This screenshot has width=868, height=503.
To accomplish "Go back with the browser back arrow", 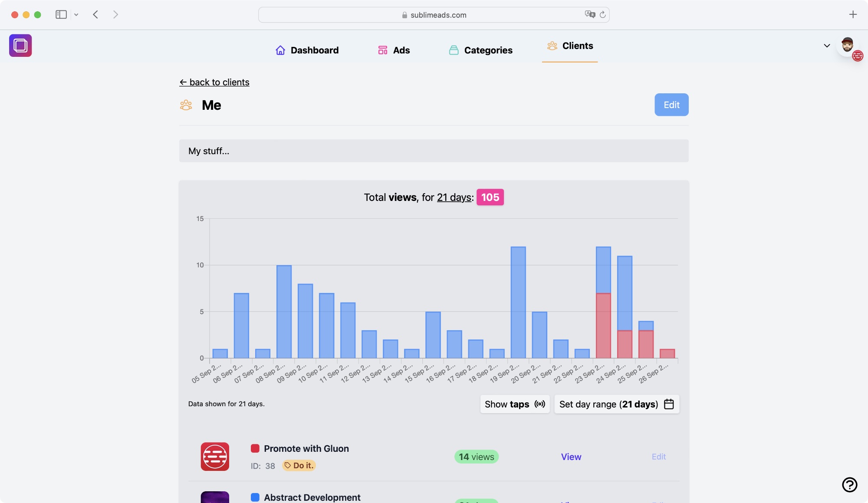I will (95, 15).
